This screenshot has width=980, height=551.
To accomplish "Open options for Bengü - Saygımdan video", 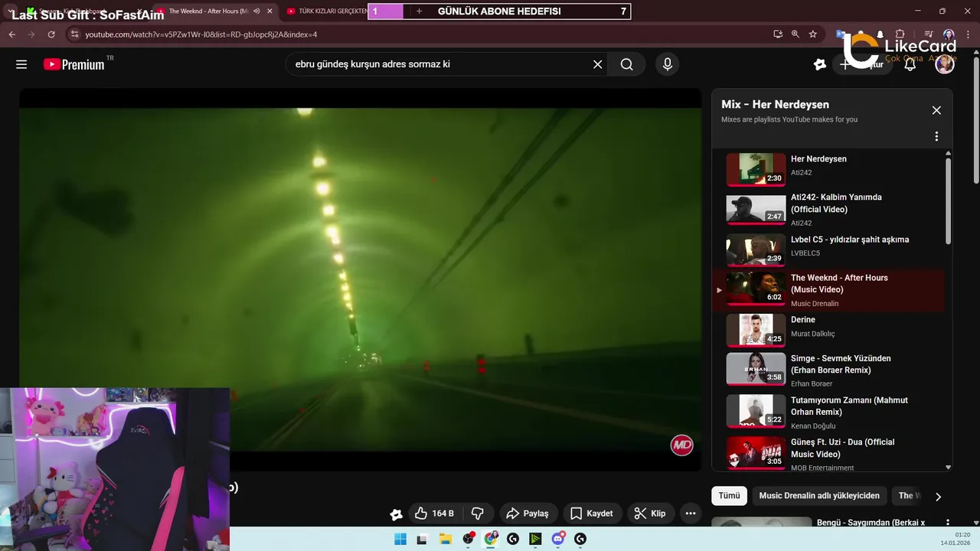I will pyautogui.click(x=948, y=523).
